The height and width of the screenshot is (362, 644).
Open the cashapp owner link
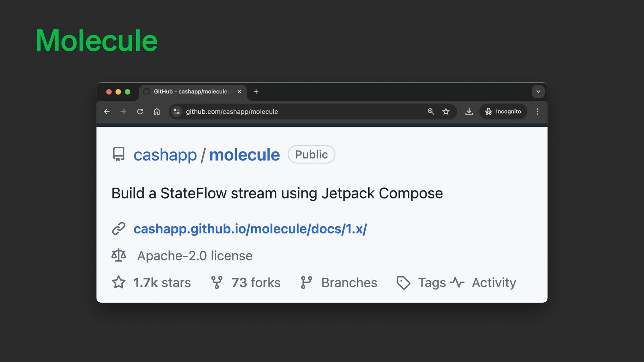[x=165, y=155]
